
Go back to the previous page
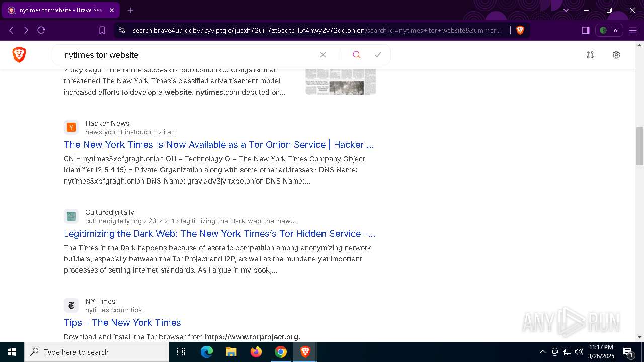11,30
